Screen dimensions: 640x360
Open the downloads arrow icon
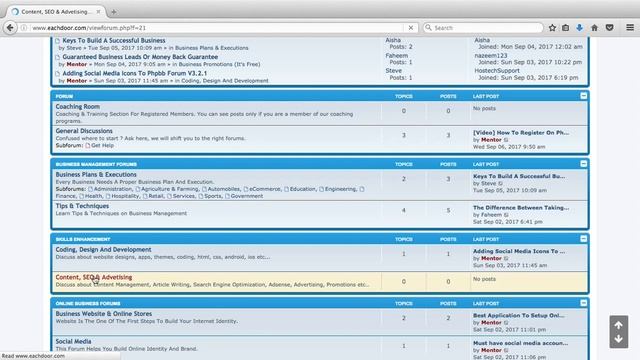coord(579,28)
